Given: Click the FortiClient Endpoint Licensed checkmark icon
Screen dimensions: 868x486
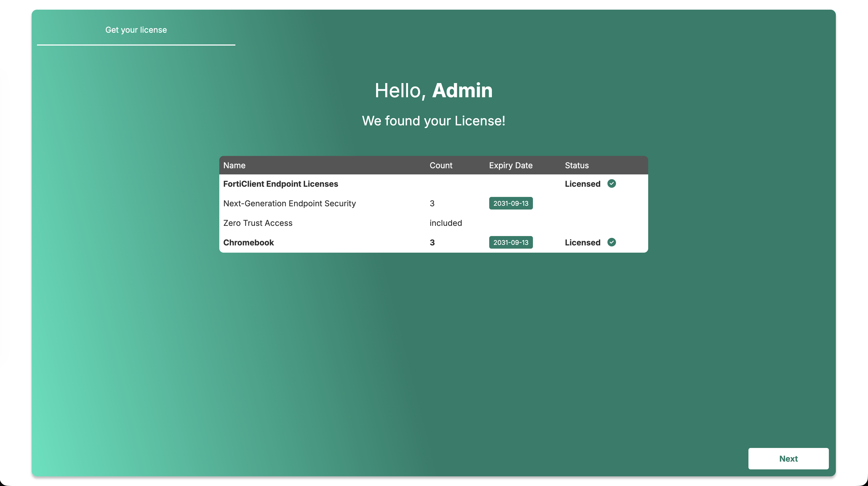Looking at the screenshot, I should coord(611,184).
